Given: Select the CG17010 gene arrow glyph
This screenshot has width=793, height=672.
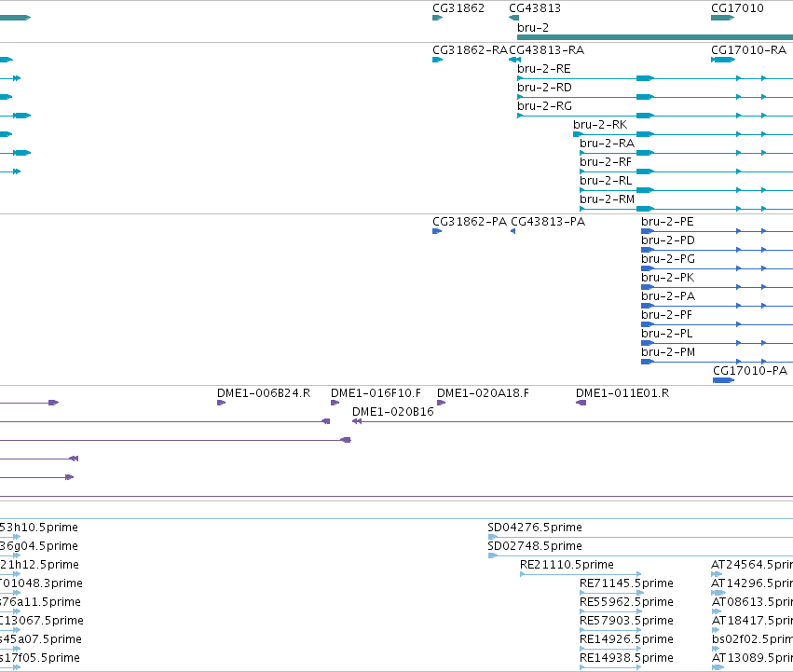Looking at the screenshot, I should (723, 18).
